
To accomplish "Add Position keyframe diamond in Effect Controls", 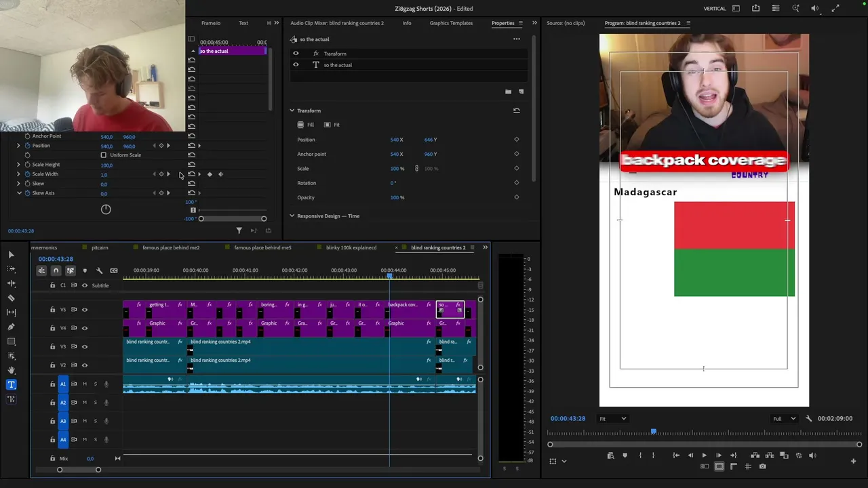I will [x=161, y=146].
